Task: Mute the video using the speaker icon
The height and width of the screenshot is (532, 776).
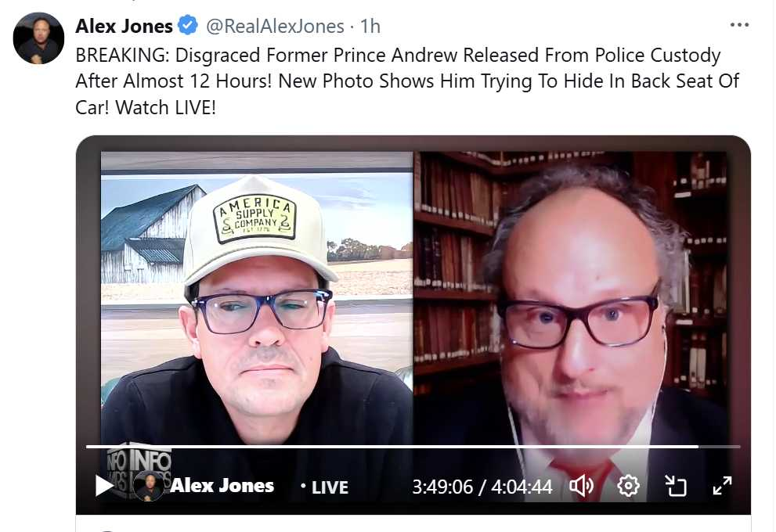Action: pos(581,486)
